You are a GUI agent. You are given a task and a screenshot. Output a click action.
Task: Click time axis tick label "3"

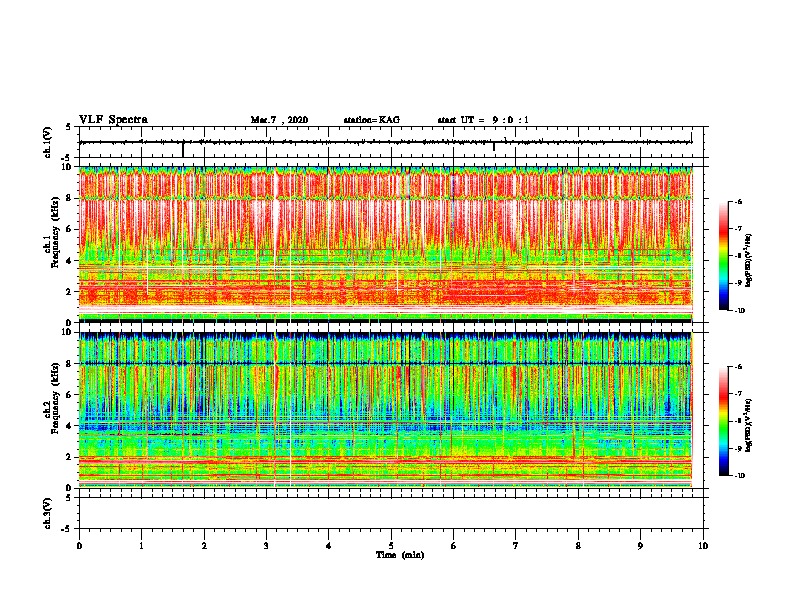pos(266,546)
